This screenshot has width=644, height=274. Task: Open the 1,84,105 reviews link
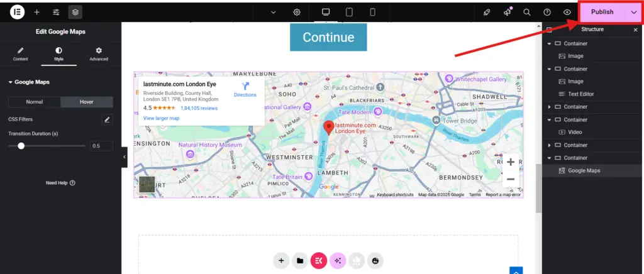pyautogui.click(x=199, y=108)
